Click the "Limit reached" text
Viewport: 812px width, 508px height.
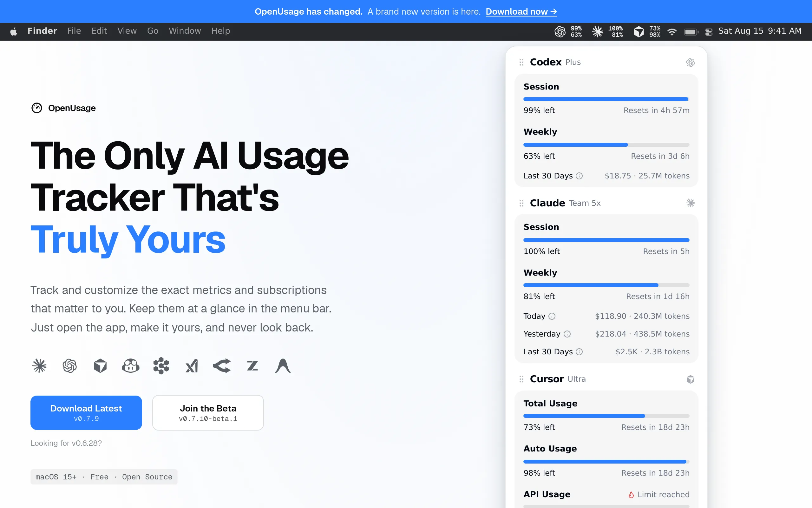663,495
